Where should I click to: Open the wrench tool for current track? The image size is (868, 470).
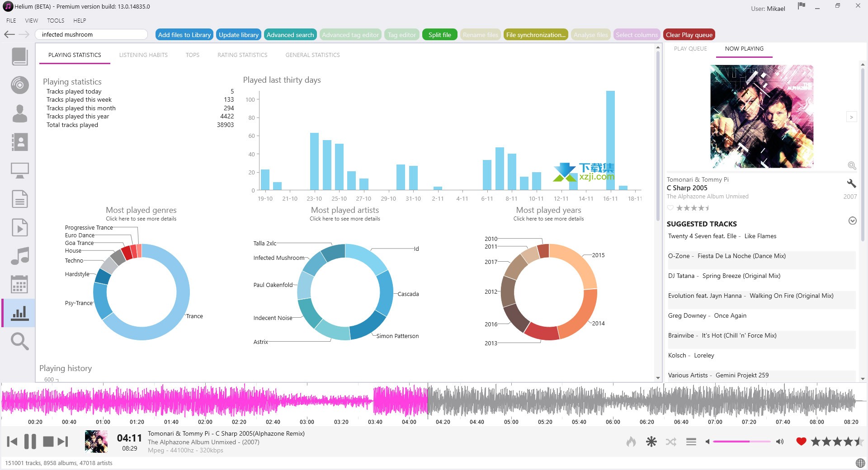coord(851,183)
